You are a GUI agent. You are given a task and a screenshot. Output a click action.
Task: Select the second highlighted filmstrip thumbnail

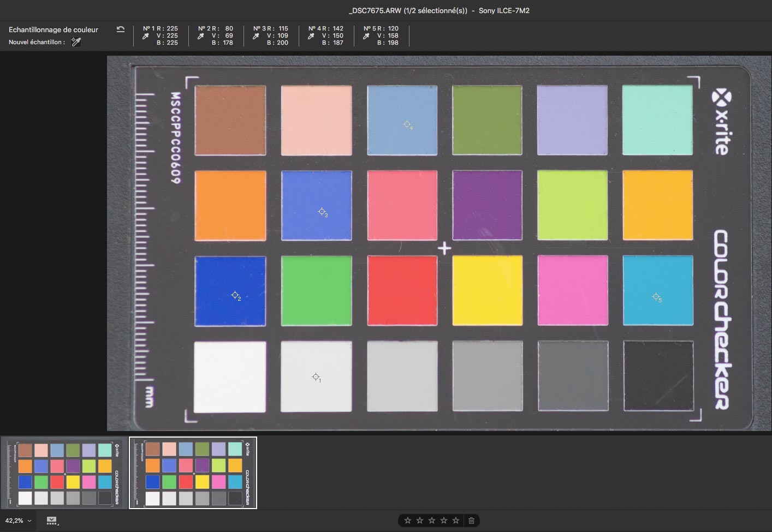(x=193, y=473)
